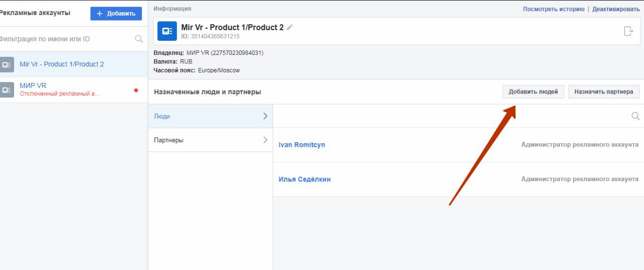Click the icon beside Mir Vr - Product 1/Product 2
This screenshot has width=644, height=270.
7,64
